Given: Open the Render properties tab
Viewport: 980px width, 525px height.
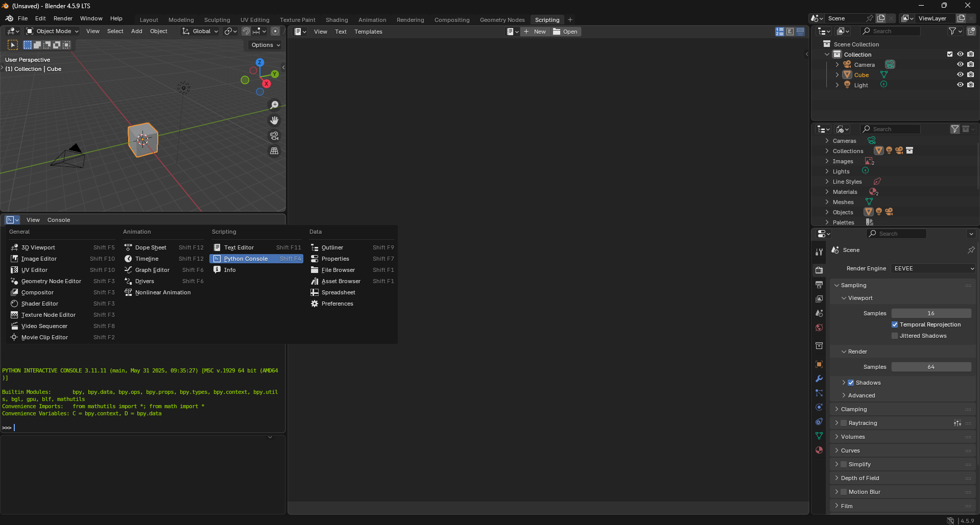Looking at the screenshot, I should [x=819, y=270].
